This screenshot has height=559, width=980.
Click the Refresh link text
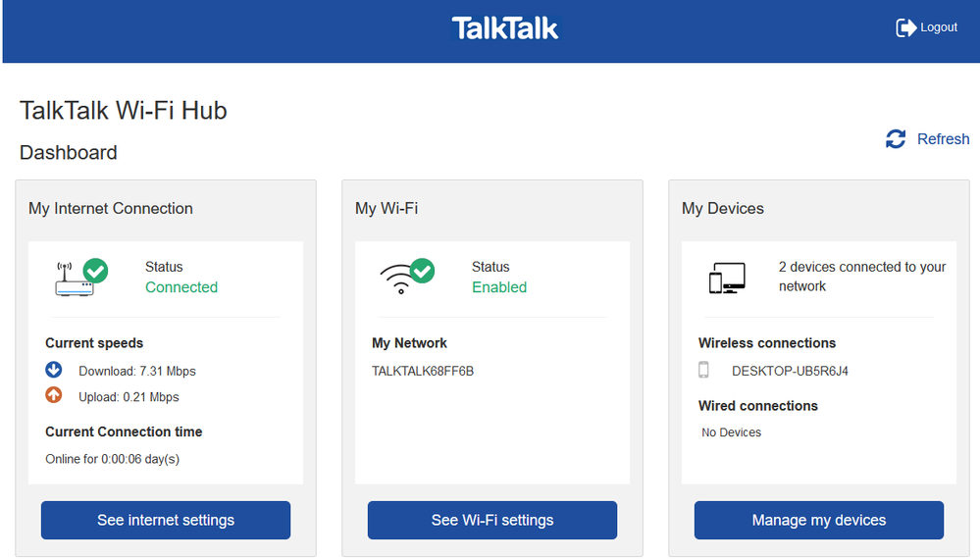click(x=943, y=139)
